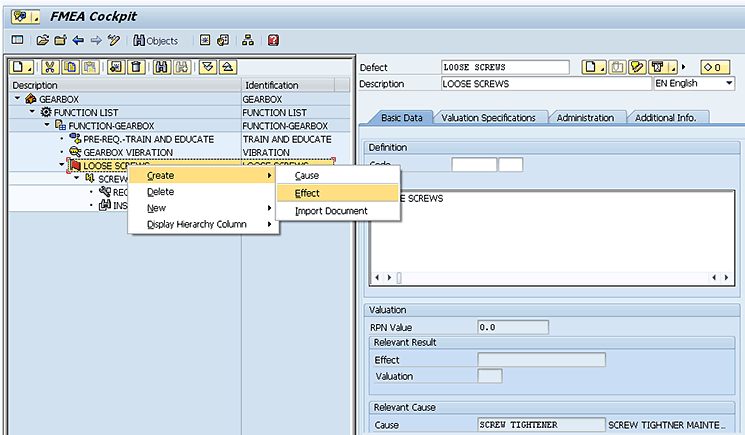The image size is (745, 435).
Task: Switch to the Valuation Specifications tab
Action: click(x=487, y=118)
